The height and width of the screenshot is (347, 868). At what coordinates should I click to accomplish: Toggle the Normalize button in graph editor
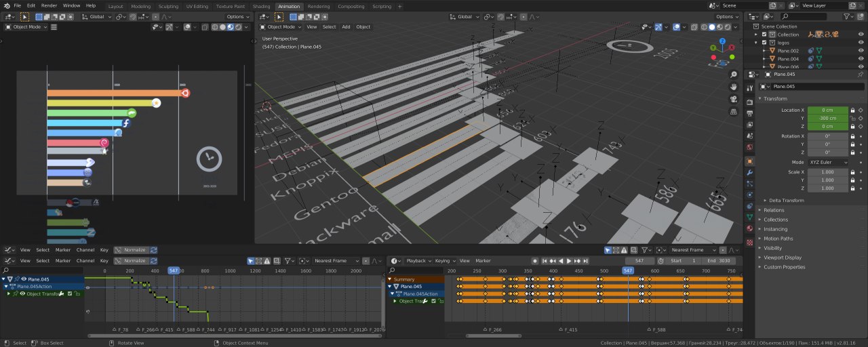(131, 260)
